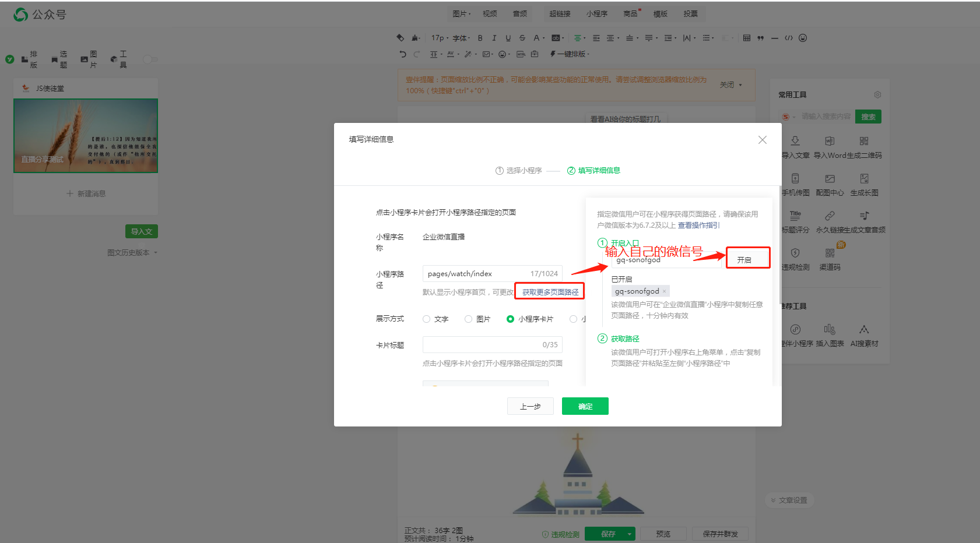Click the undo arrow icon
Screen dimensions: 980x543
pyautogui.click(x=402, y=54)
